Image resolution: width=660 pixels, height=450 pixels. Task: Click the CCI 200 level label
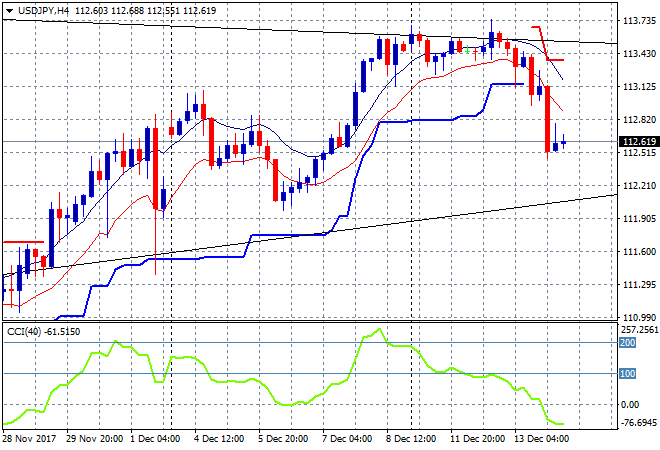click(627, 343)
